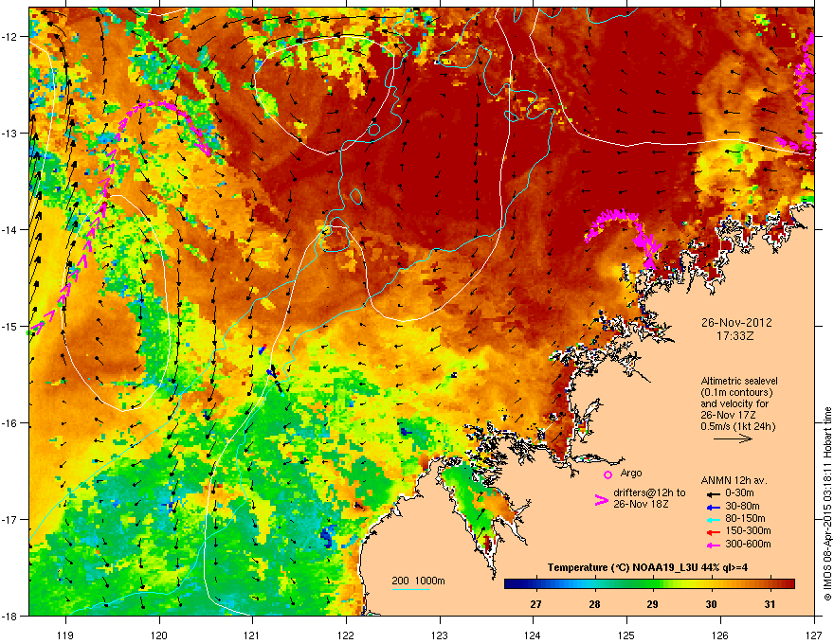Click the '28' tick label under color bar
Image resolution: width=834 pixels, height=644 pixels.
click(594, 604)
